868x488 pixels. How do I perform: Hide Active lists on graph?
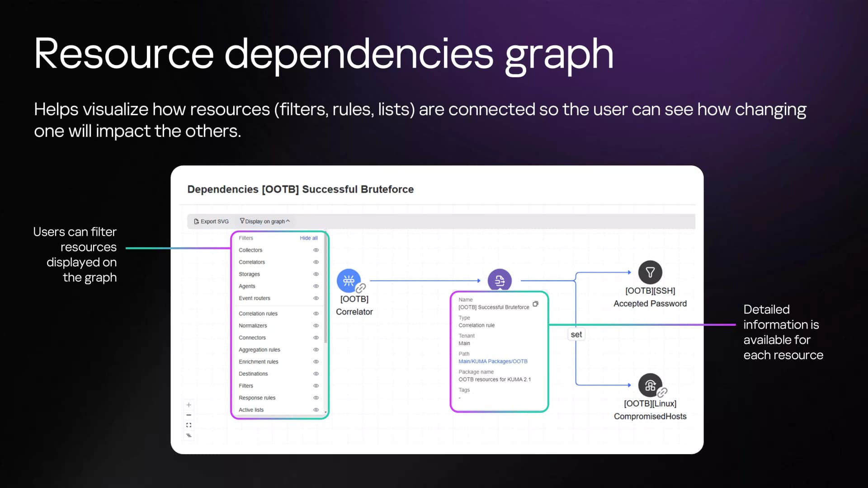point(316,410)
